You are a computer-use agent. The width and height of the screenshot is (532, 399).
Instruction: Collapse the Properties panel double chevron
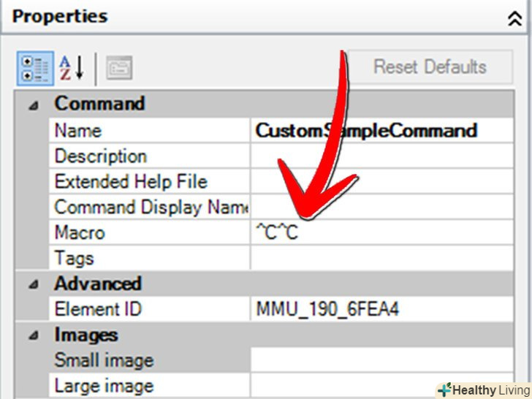point(514,19)
